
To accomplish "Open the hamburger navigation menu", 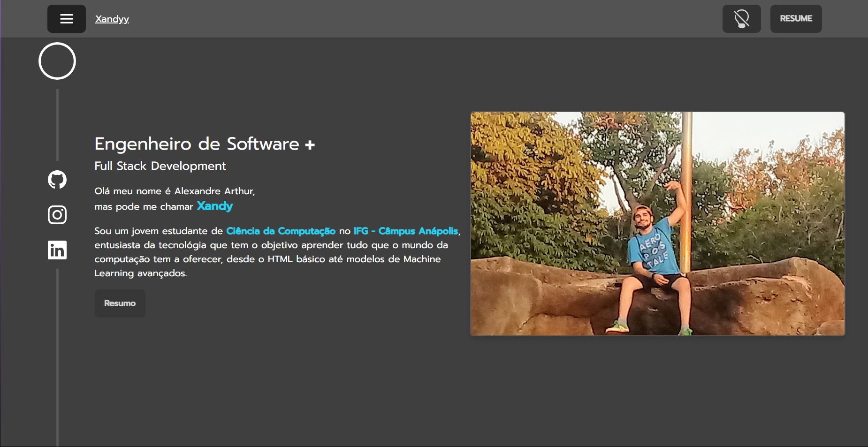I will (66, 19).
